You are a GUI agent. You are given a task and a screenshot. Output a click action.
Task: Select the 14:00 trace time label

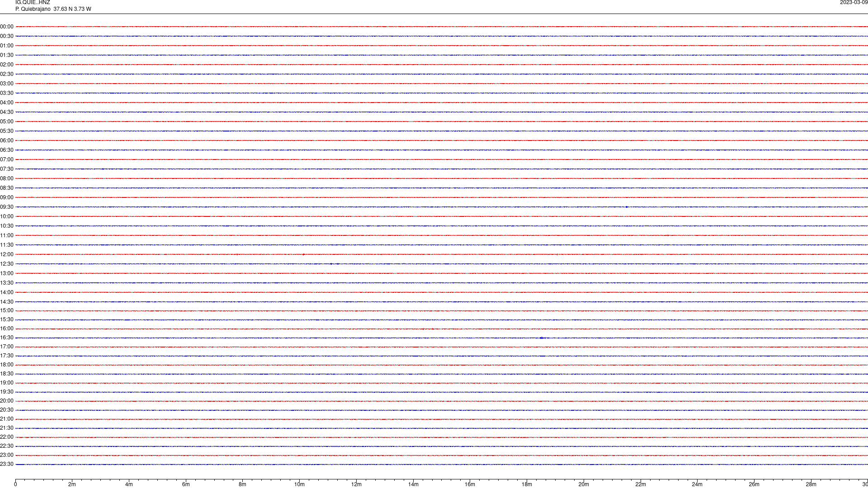tap(7, 292)
